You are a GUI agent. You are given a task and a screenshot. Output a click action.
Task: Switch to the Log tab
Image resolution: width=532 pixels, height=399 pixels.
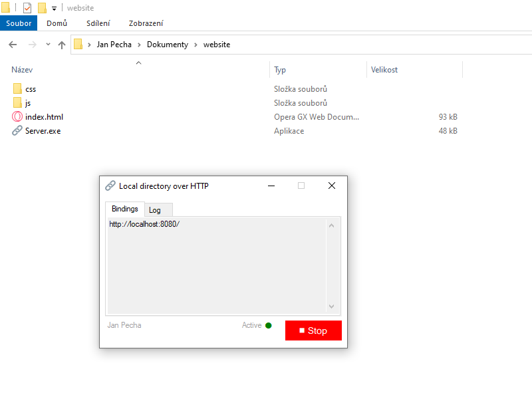tap(155, 210)
